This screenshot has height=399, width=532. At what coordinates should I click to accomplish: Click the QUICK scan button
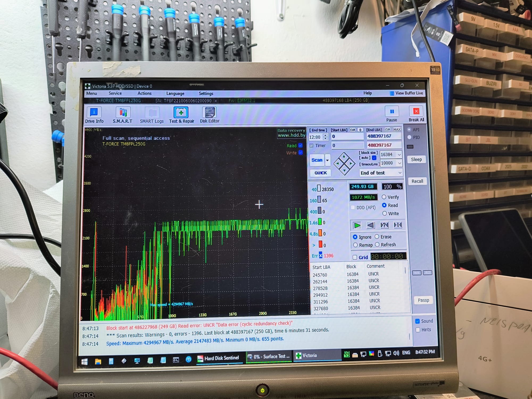pyautogui.click(x=321, y=173)
